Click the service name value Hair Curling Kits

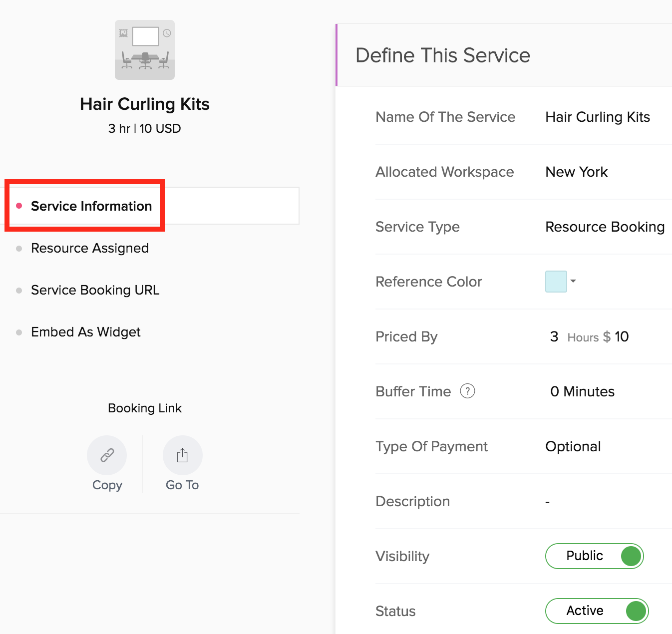click(x=598, y=117)
